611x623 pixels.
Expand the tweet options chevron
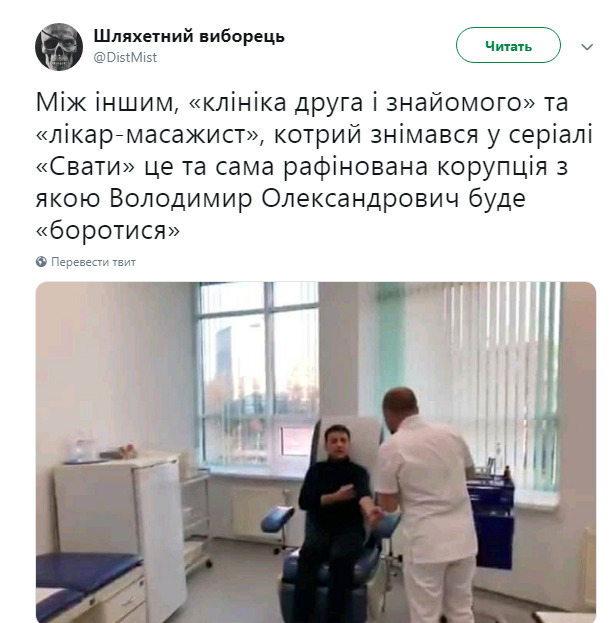click(587, 47)
